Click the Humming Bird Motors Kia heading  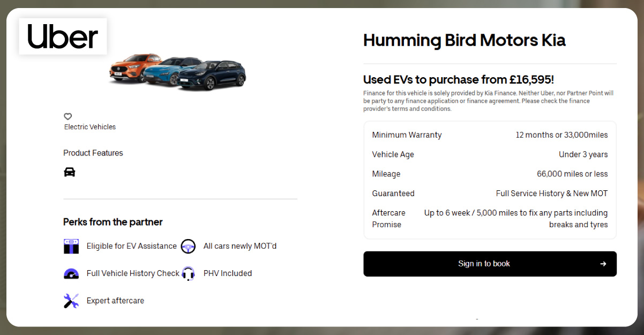465,40
